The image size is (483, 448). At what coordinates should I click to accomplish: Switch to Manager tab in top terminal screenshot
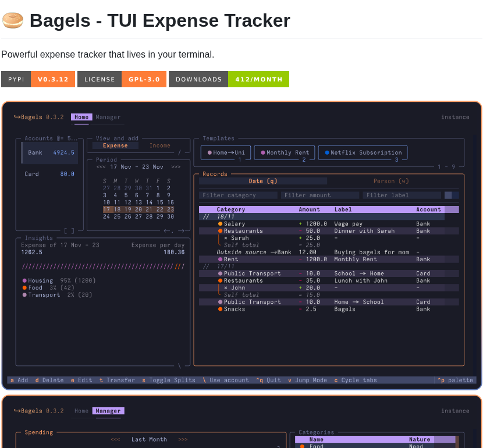(108, 117)
